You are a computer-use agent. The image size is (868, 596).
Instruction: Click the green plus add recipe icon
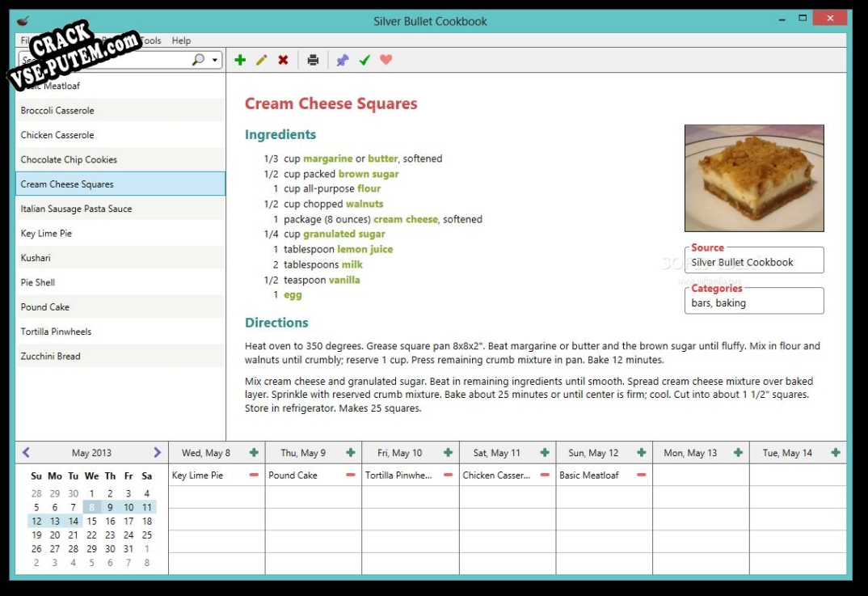coord(240,60)
